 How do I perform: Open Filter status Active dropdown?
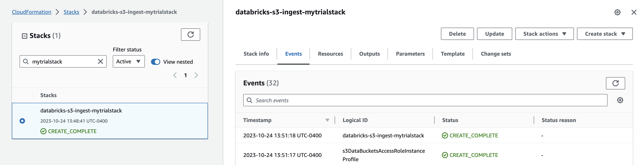pos(129,61)
